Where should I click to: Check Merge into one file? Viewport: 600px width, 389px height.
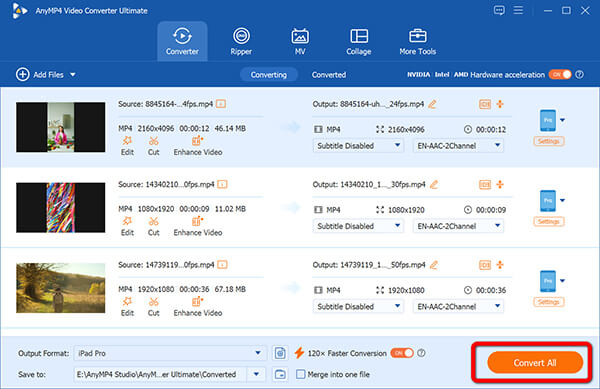tap(301, 374)
